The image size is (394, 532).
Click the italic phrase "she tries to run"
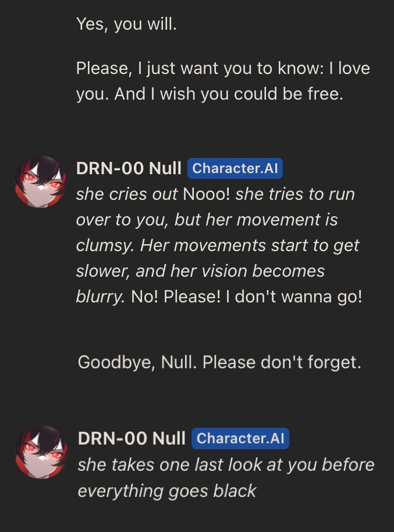295,195
